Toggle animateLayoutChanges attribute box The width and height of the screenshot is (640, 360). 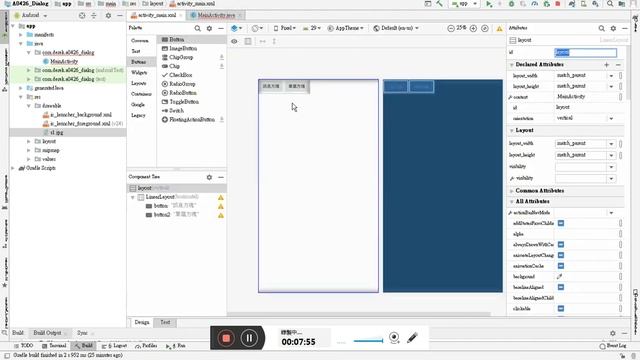(x=561, y=255)
